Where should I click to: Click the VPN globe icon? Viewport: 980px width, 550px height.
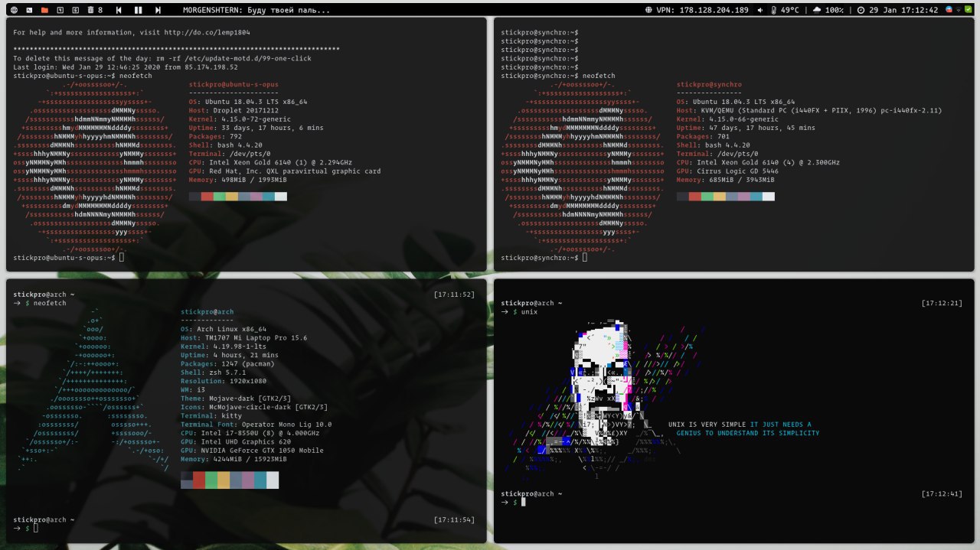click(649, 10)
